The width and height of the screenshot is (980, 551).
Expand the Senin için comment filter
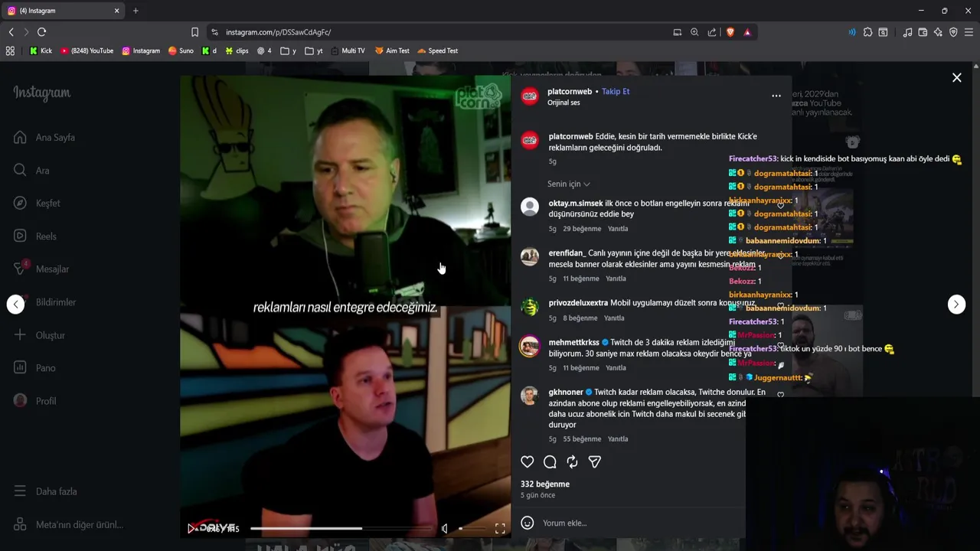pyautogui.click(x=568, y=184)
